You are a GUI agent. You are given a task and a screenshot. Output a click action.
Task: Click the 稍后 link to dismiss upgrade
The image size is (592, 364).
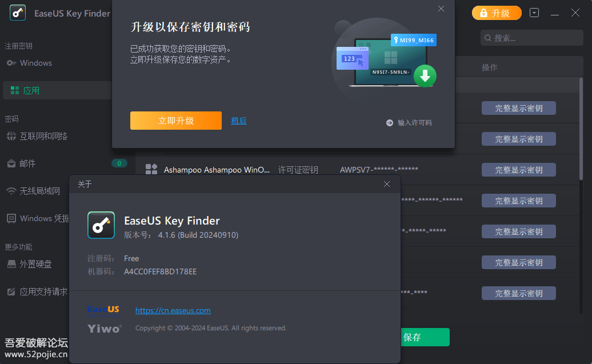239,121
